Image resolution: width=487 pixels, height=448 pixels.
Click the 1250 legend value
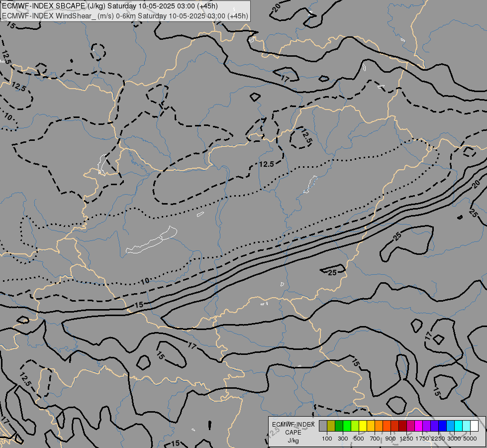point(406,439)
